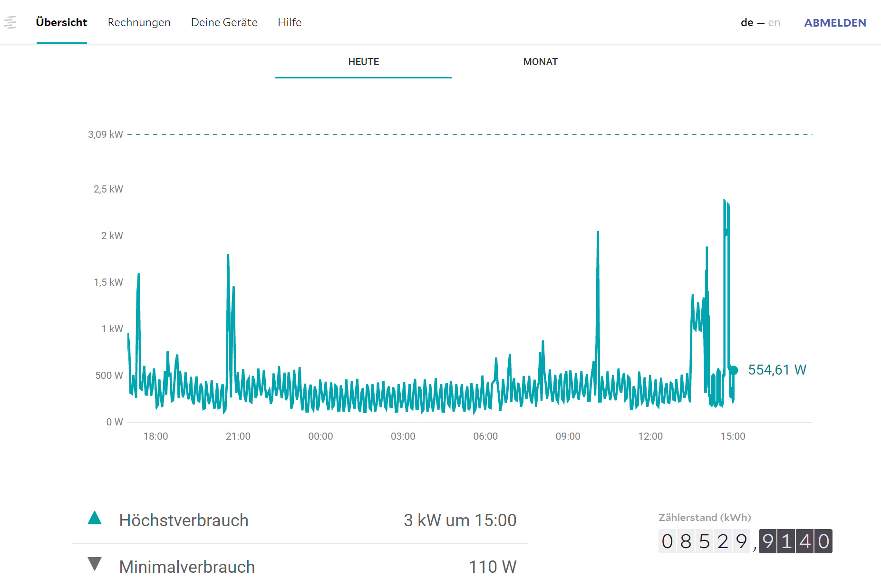Click the 500 W axis label
881x588 pixels.
point(109,376)
